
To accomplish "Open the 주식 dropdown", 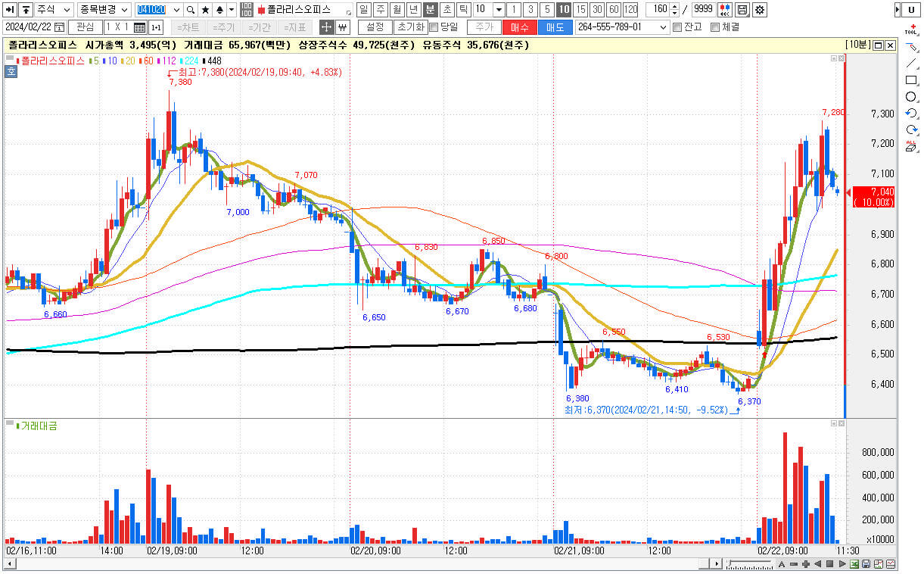I will click(54, 10).
